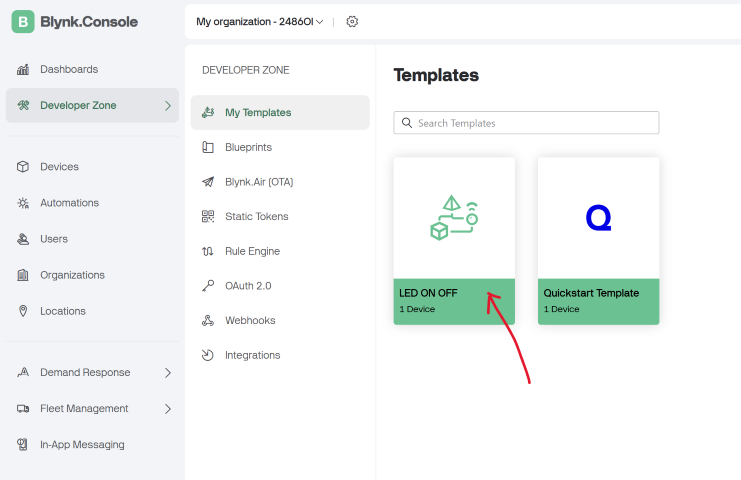This screenshot has height=480, width=741.
Task: Click the Dashboards chart icon
Action: (x=23, y=69)
